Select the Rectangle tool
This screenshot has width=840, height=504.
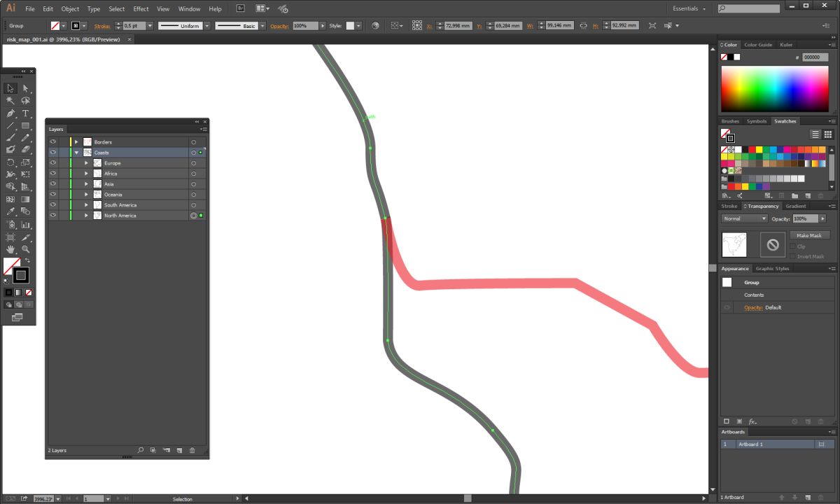[x=26, y=126]
